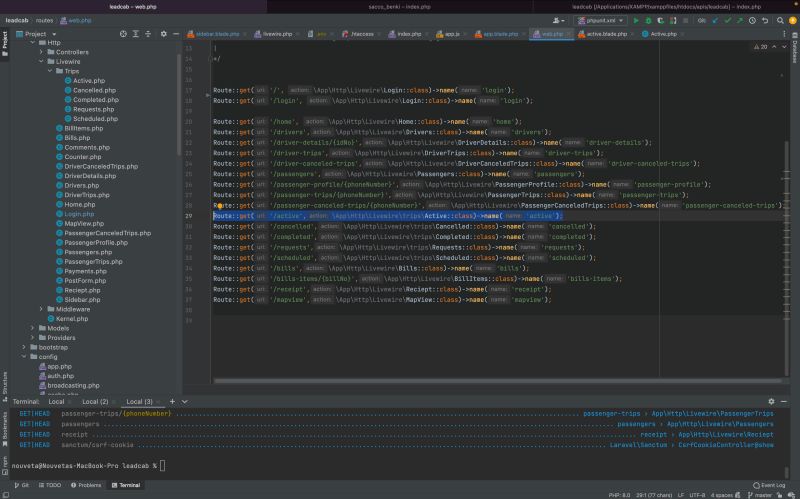The height and width of the screenshot is (499, 800).
Task: Switch to the Local (2) terminal tab
Action: [95, 402]
